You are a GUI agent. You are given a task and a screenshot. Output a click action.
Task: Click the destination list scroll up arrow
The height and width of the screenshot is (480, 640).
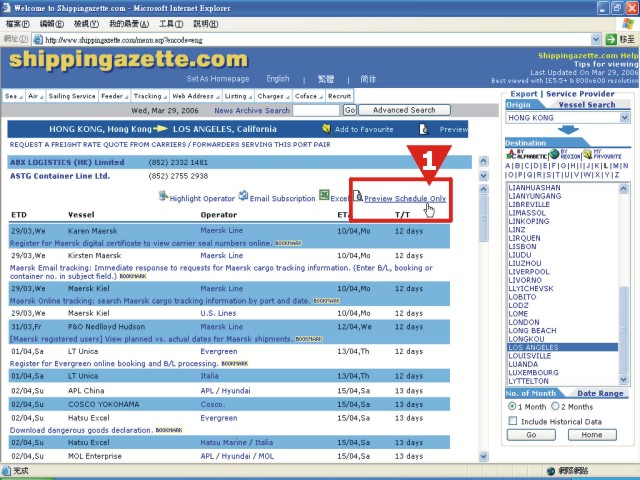pos(624,189)
